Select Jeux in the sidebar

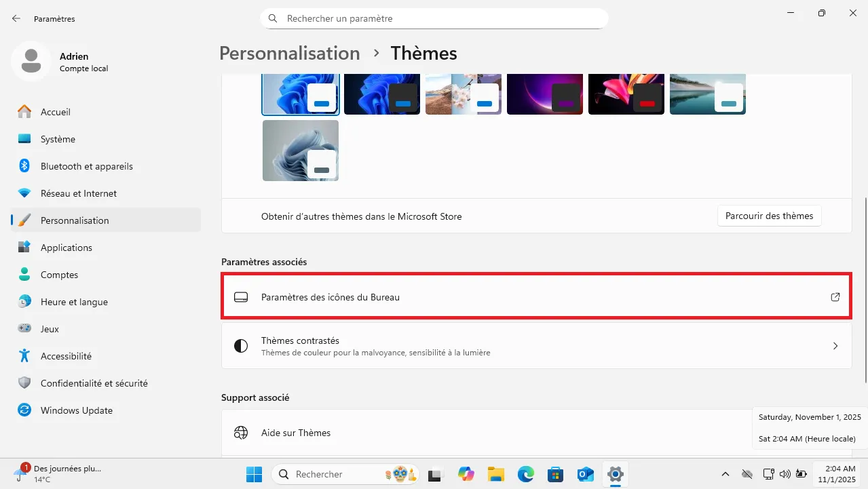pos(50,329)
